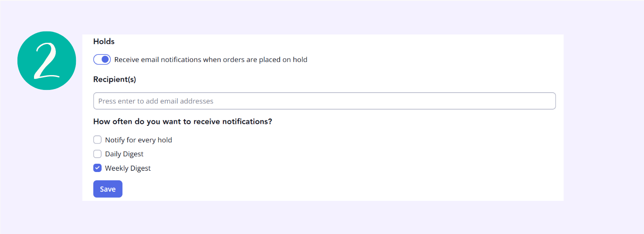Click the "Recipient(s)" field label
The height and width of the screenshot is (234, 644).
coord(115,79)
